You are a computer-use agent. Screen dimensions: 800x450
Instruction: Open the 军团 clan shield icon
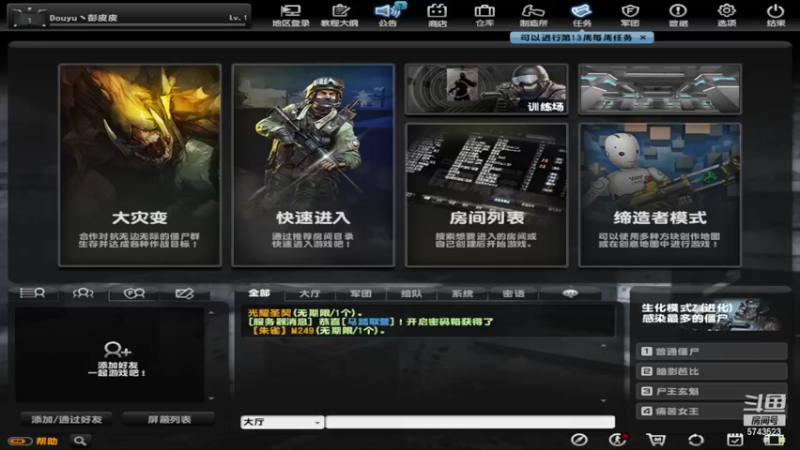[x=630, y=15]
